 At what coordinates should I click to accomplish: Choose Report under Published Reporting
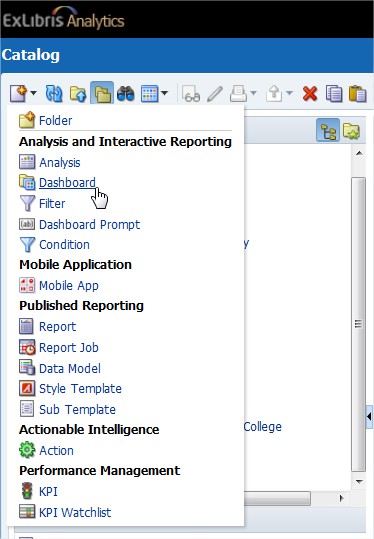click(x=57, y=326)
